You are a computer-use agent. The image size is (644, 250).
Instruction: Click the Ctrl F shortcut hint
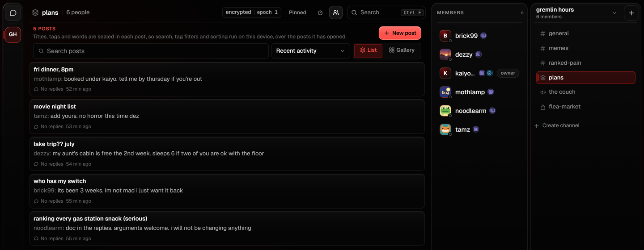(x=412, y=12)
